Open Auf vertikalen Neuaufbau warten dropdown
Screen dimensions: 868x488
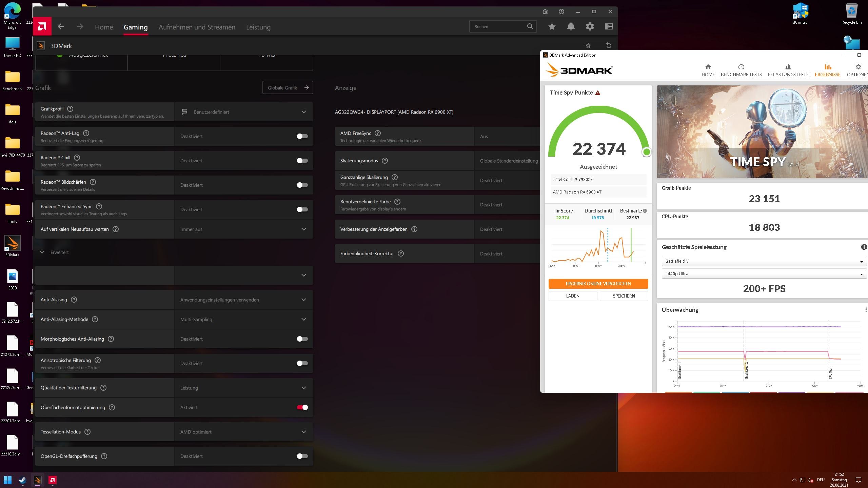click(244, 229)
